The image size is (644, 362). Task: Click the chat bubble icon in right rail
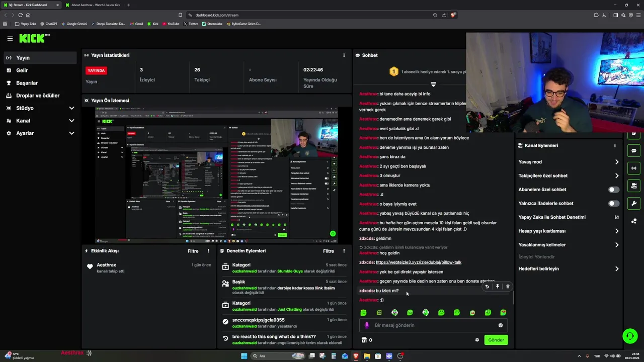(633, 151)
